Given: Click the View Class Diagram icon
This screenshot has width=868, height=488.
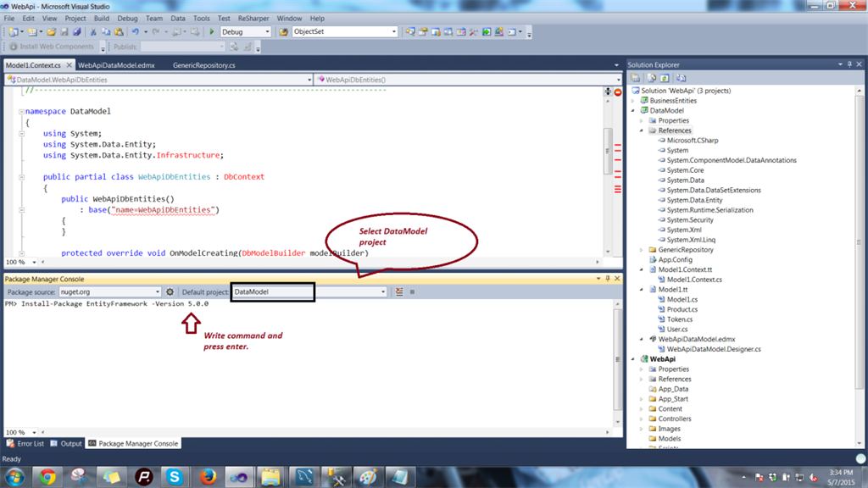Looking at the screenshot, I should click(681, 78).
